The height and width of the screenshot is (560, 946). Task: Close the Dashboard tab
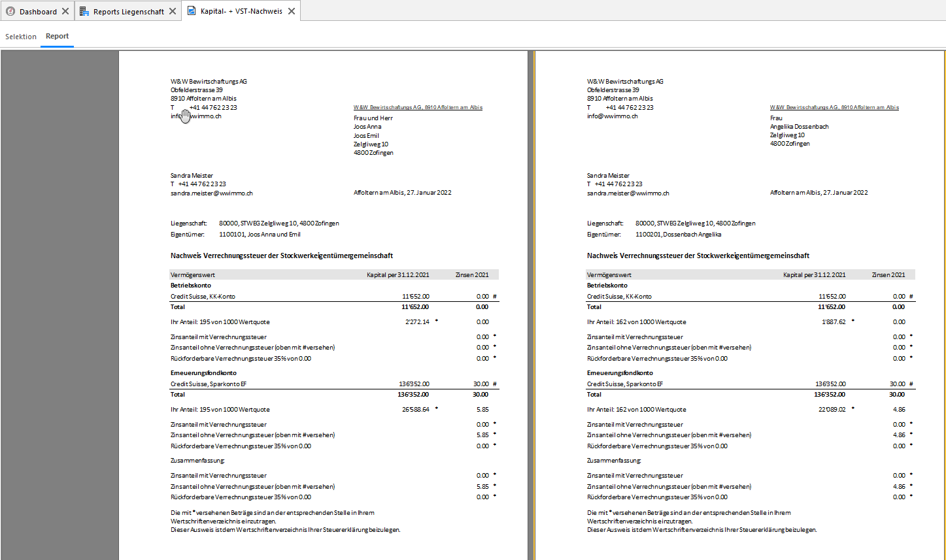click(65, 11)
